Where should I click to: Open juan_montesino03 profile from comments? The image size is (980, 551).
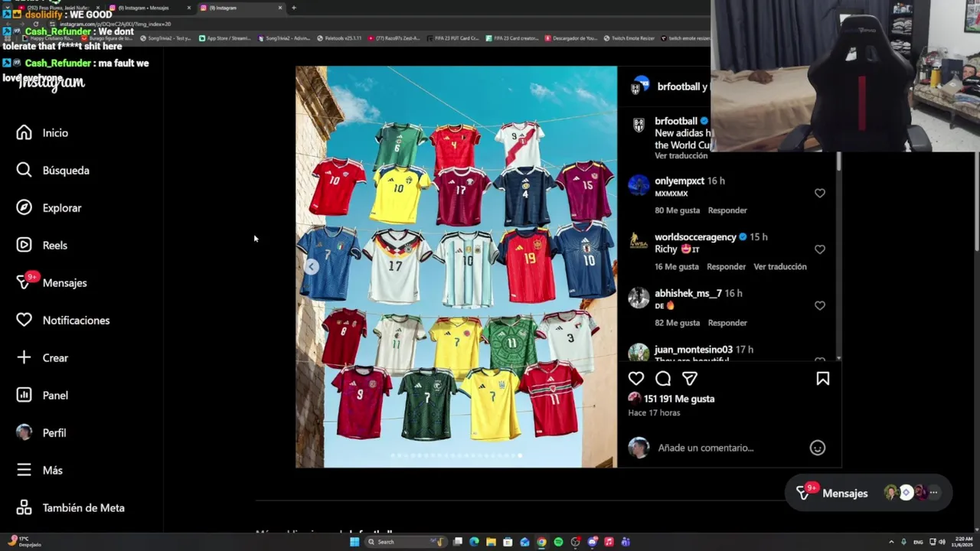pyautogui.click(x=694, y=350)
